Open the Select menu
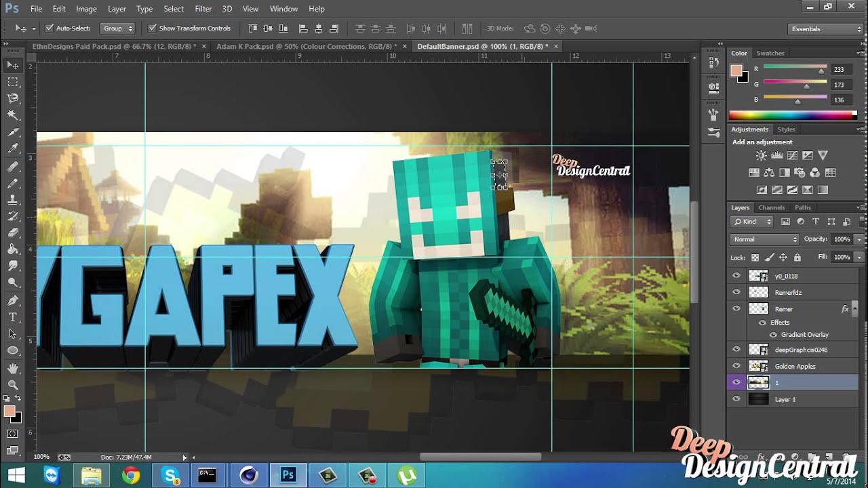Image resolution: width=868 pixels, height=488 pixels. (174, 9)
